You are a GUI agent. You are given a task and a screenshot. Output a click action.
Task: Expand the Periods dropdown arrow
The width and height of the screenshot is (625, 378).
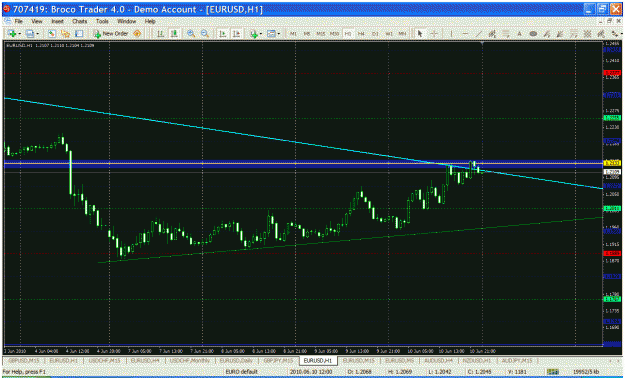[279, 34]
